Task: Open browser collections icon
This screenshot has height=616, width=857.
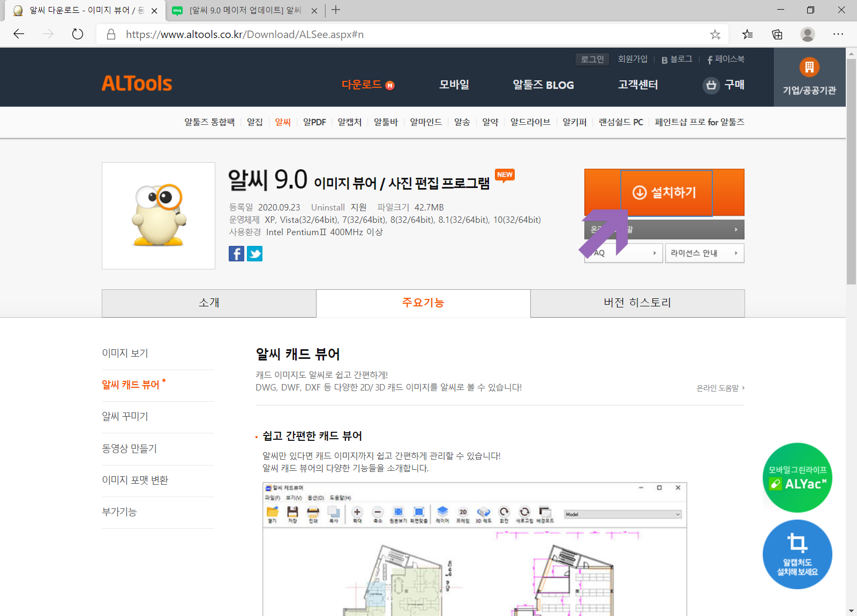Action: [x=777, y=34]
